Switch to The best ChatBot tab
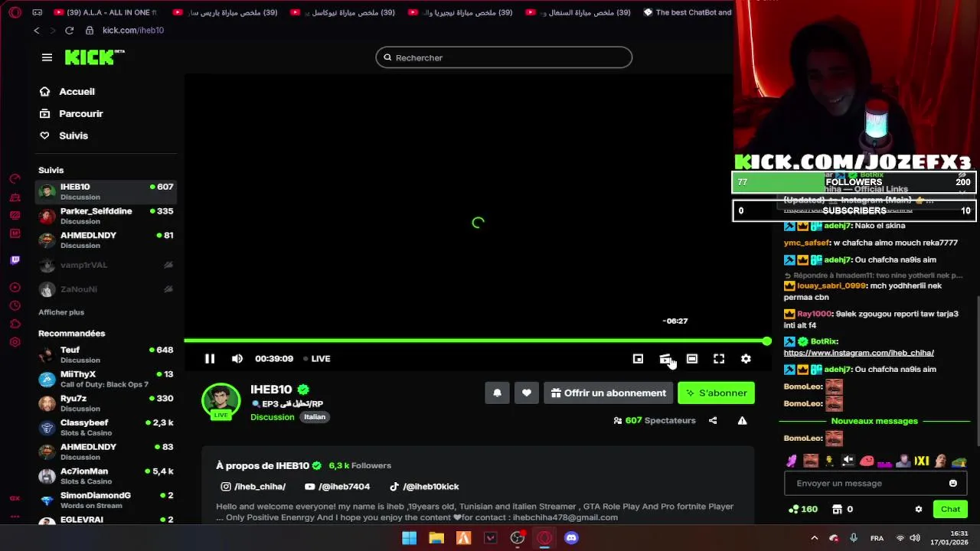The image size is (980, 551). [688, 12]
